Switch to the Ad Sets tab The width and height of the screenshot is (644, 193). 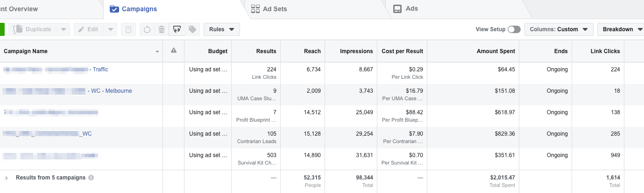(269, 9)
